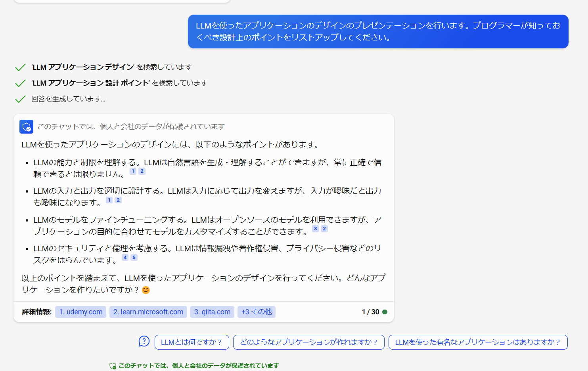This screenshot has width=588, height=371.
Task: Open the 1. udemy.com source link
Action: pos(81,312)
